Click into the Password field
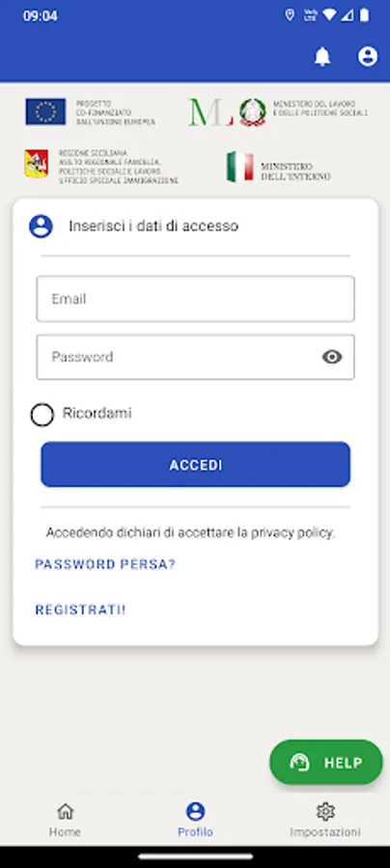390x868 pixels. coord(196,357)
